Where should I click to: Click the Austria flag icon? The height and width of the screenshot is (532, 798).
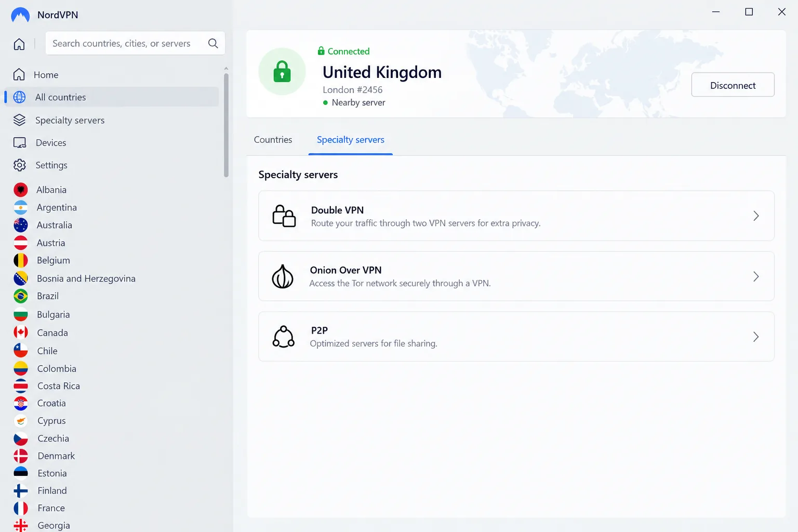21,243
